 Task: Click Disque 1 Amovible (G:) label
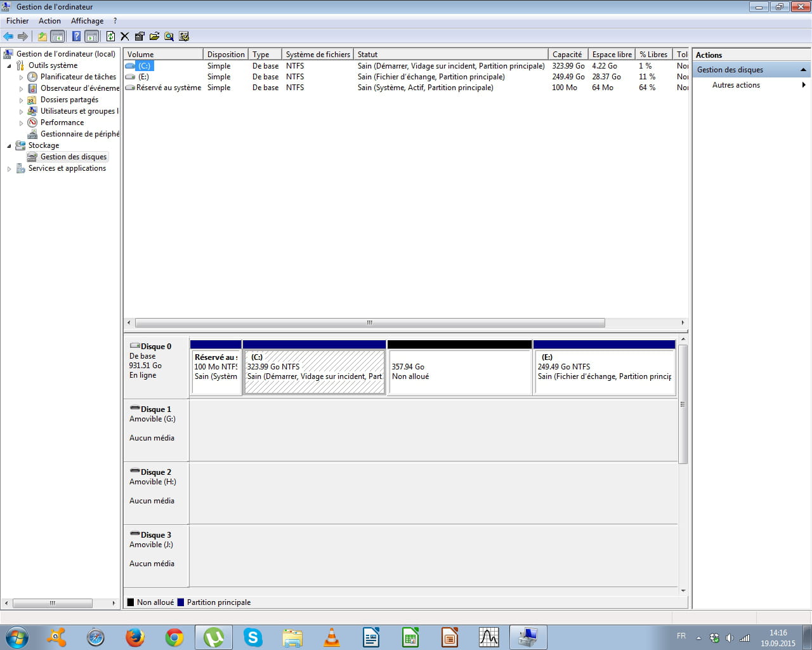click(156, 430)
